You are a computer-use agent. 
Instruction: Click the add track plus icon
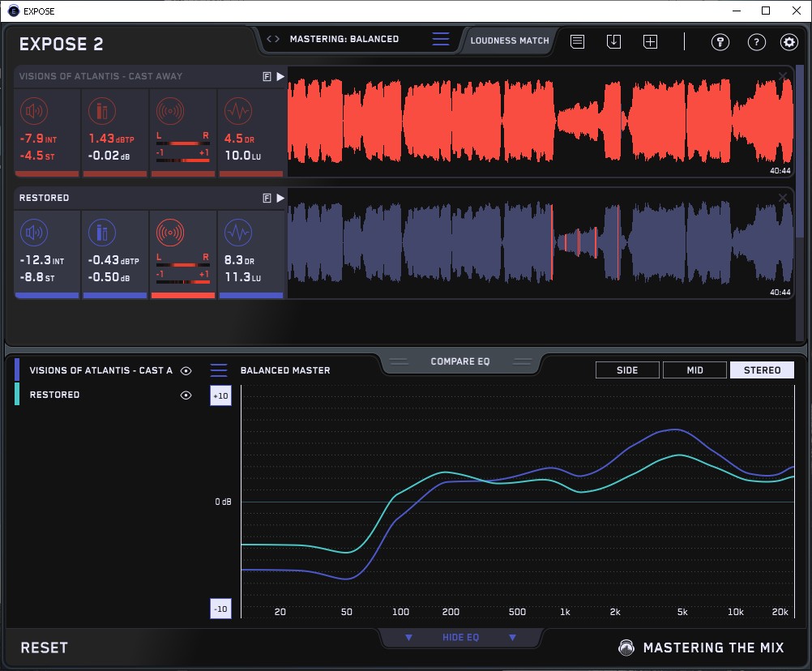coord(650,41)
